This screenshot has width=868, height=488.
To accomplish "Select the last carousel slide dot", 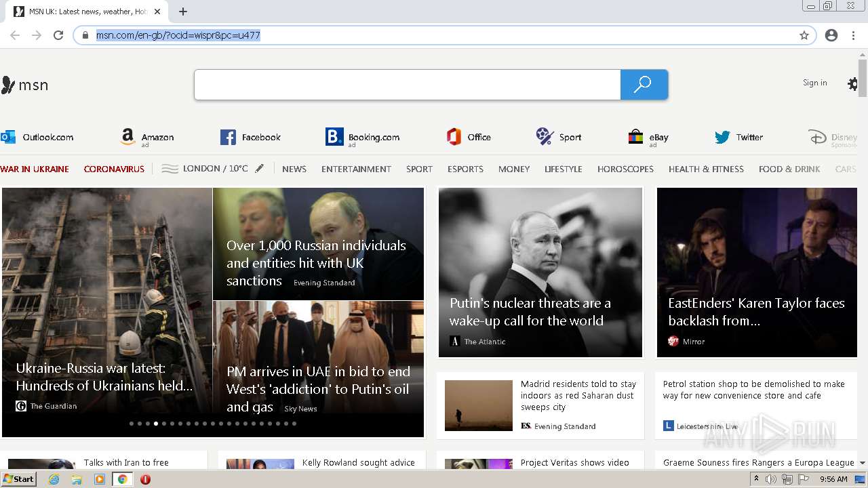I will (x=294, y=424).
